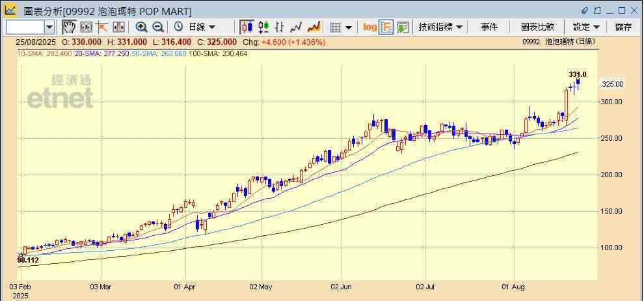Open the stock code dropdown arrow
The image size is (644, 301).
point(49,27)
